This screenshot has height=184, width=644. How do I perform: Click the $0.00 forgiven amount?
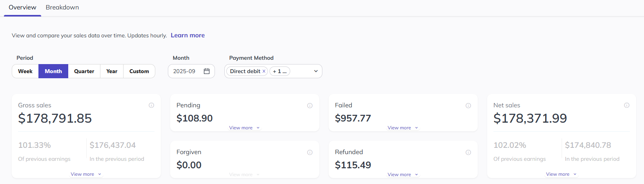click(x=189, y=165)
